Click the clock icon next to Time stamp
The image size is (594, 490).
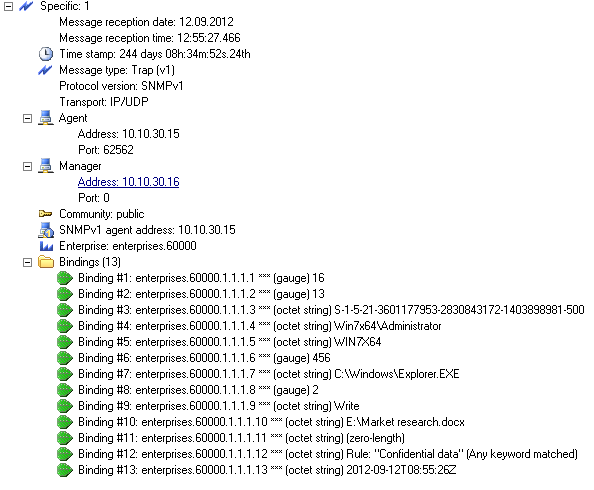click(46, 54)
